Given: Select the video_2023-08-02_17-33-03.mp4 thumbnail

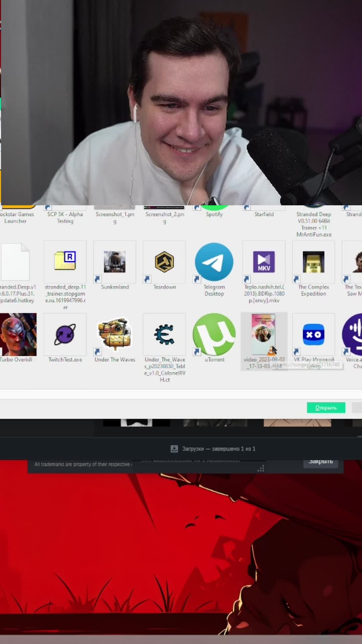Looking at the screenshot, I should (264, 334).
